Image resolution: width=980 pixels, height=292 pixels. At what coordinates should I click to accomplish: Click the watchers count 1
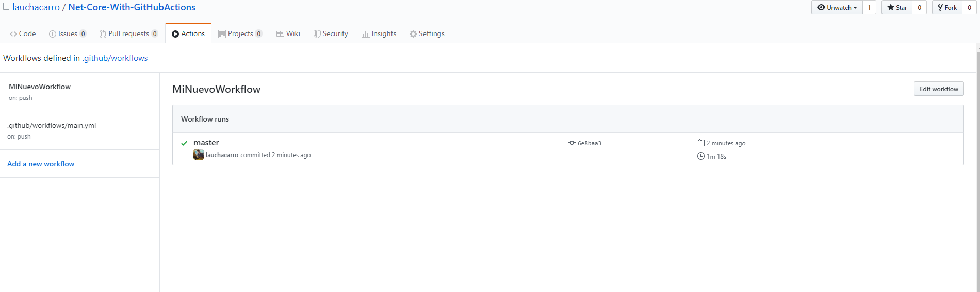[x=869, y=7]
